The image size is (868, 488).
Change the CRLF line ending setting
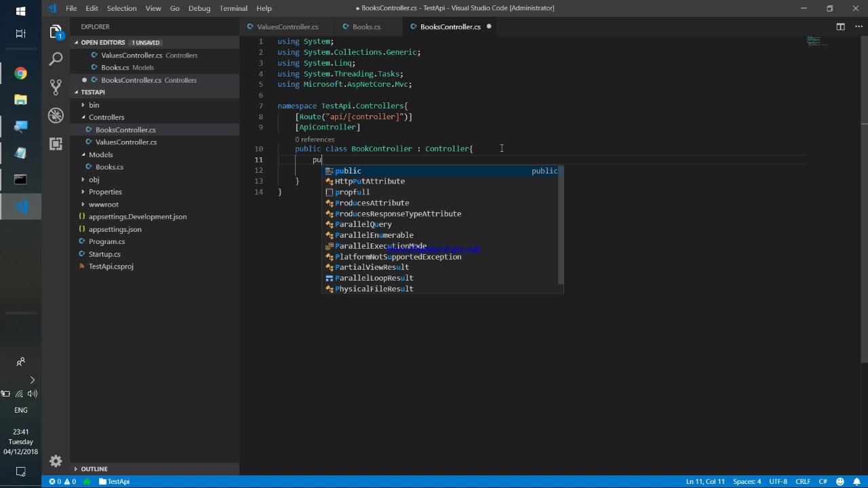tap(803, 481)
